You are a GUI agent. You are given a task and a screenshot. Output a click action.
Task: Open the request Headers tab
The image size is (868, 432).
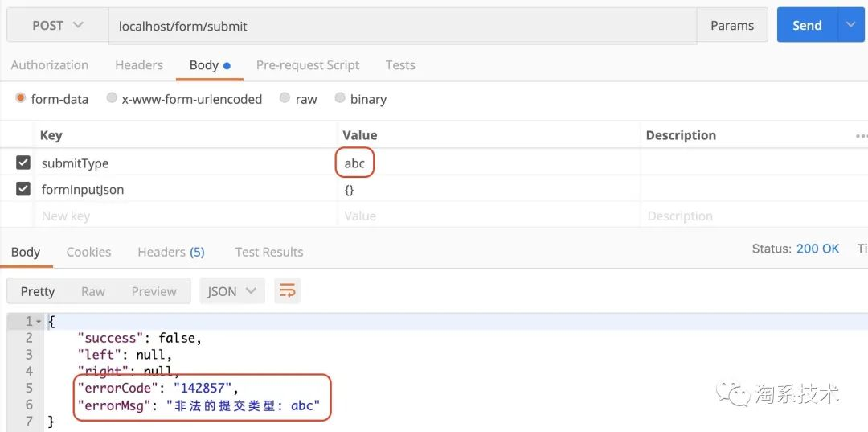click(139, 65)
